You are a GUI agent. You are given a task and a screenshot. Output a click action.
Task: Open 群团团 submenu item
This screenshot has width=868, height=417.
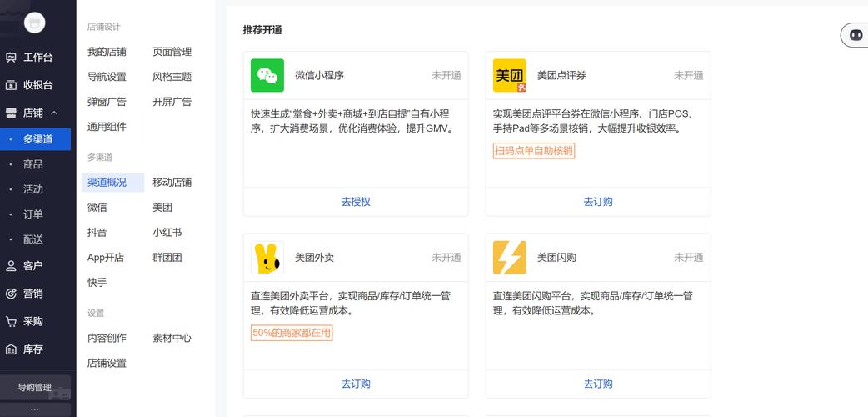tap(167, 258)
